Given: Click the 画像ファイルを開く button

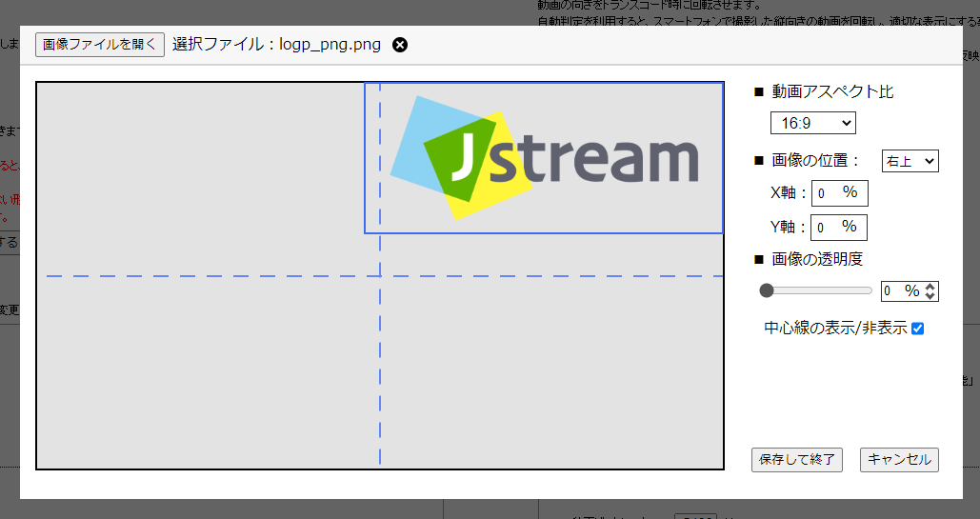Looking at the screenshot, I should (x=100, y=45).
